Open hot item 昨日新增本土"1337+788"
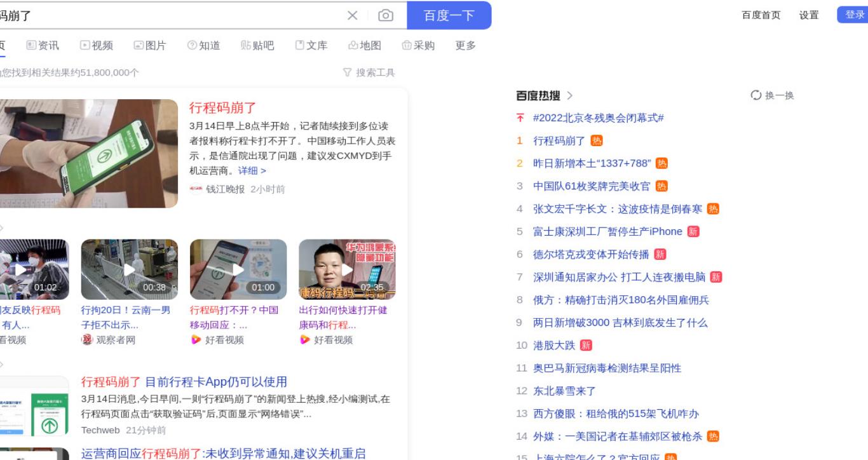Image resolution: width=868 pixels, height=460 pixels. pyautogui.click(x=592, y=163)
